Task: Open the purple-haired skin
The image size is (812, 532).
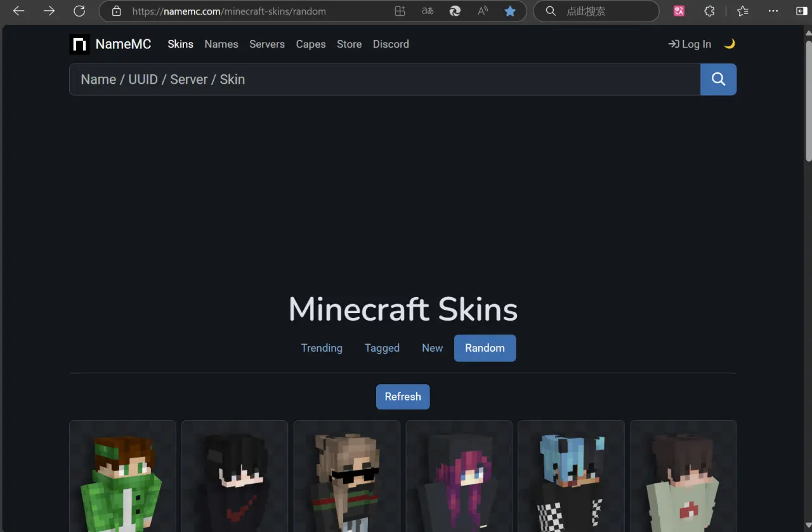Action: click(x=459, y=476)
